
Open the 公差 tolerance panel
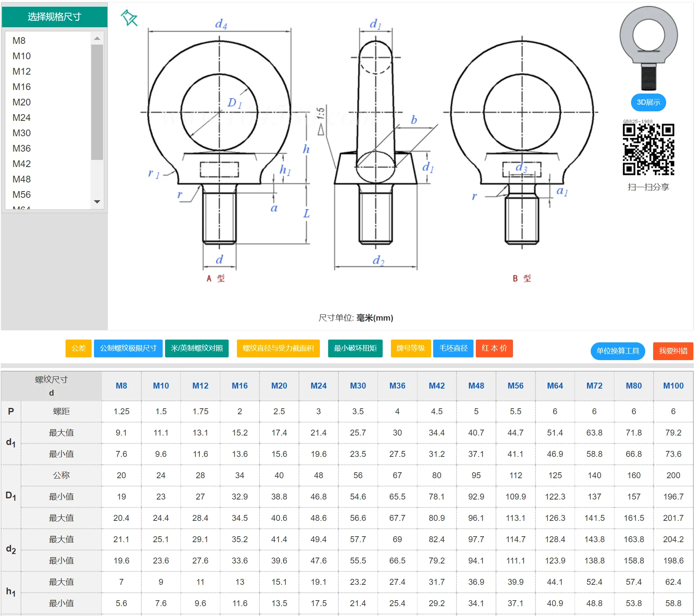(x=78, y=349)
